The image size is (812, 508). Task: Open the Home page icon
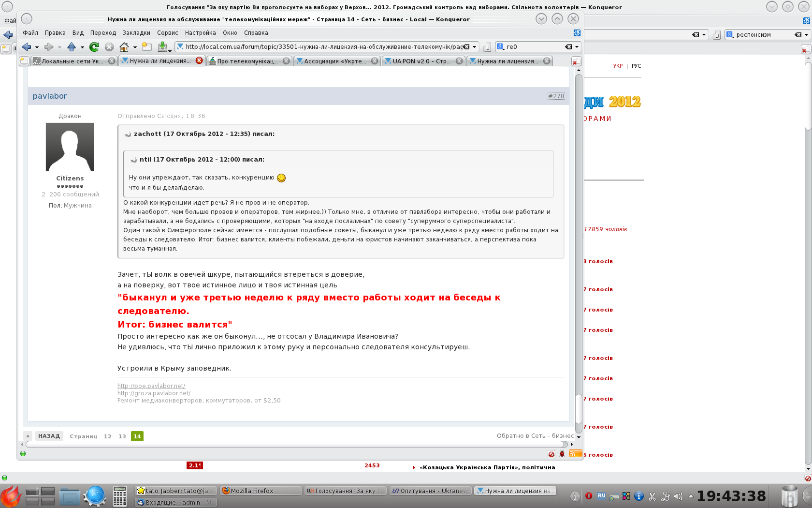(x=124, y=47)
